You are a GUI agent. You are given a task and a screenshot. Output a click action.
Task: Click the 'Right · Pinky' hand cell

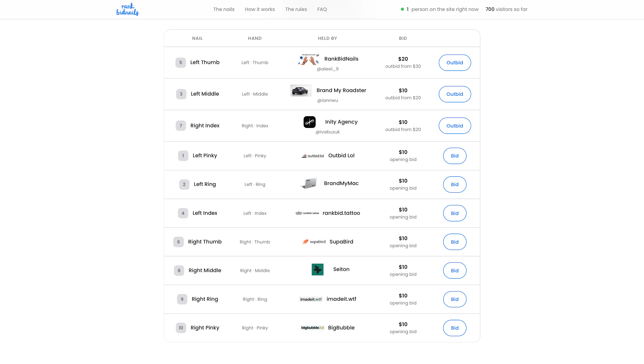[255, 328]
